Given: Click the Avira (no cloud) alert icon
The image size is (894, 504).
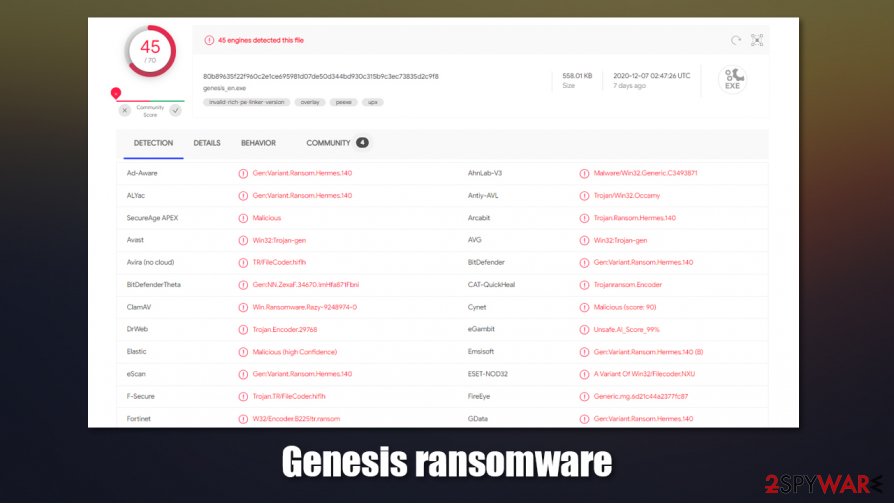Looking at the screenshot, I should (243, 263).
